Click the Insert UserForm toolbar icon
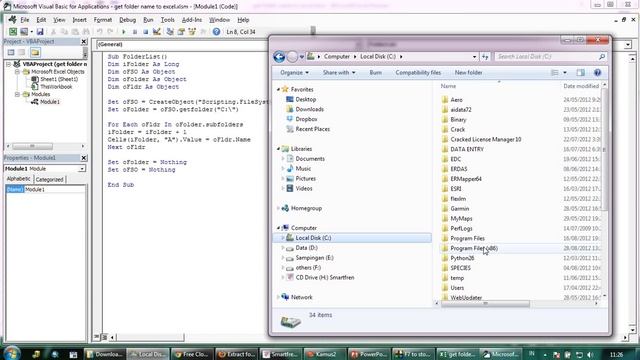The width and height of the screenshot is (640, 360). pyautogui.click(x=24, y=31)
